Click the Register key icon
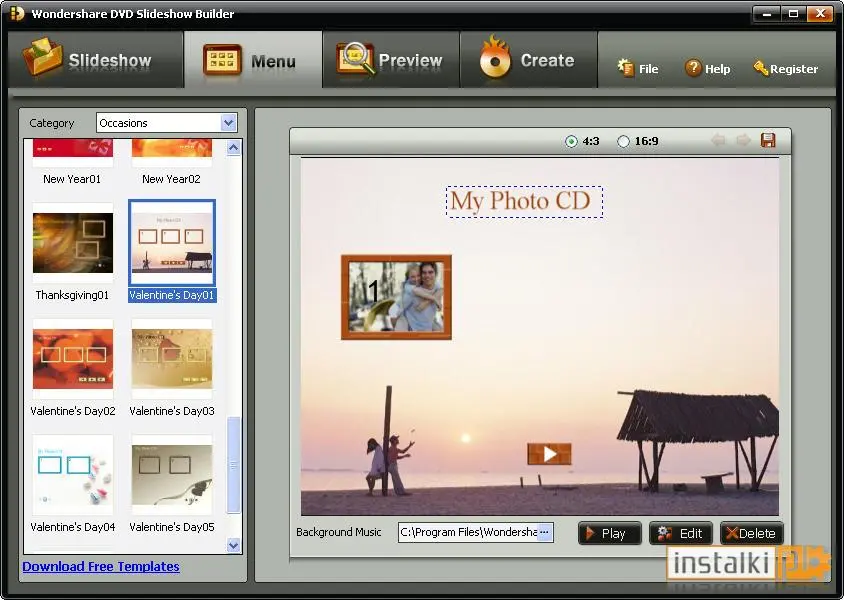The image size is (844, 600). [x=761, y=68]
